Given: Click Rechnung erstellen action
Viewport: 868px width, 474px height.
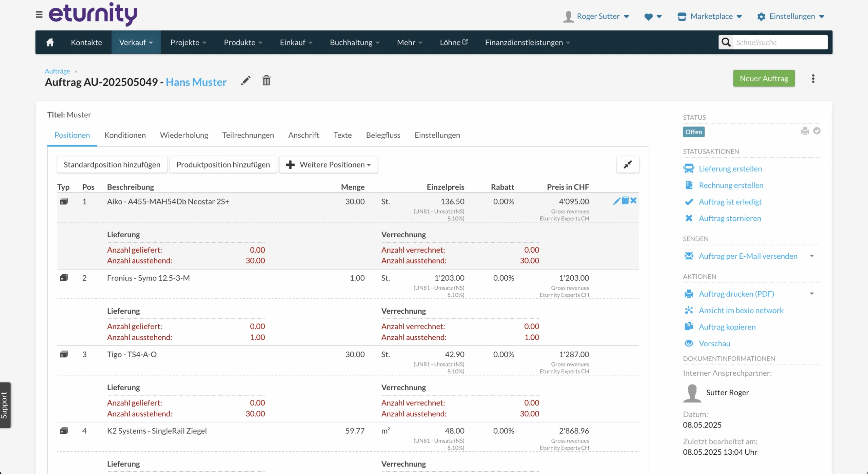Looking at the screenshot, I should [731, 185].
